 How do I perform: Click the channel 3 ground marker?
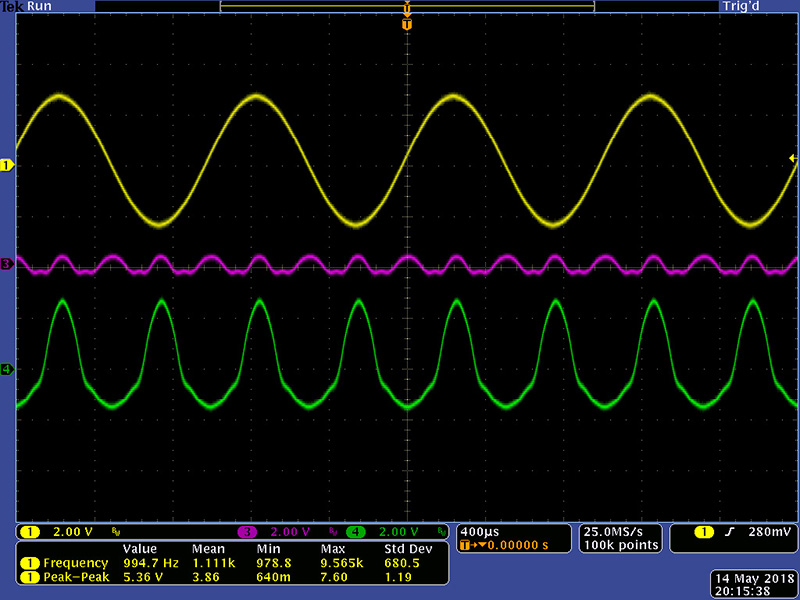pyautogui.click(x=7, y=264)
